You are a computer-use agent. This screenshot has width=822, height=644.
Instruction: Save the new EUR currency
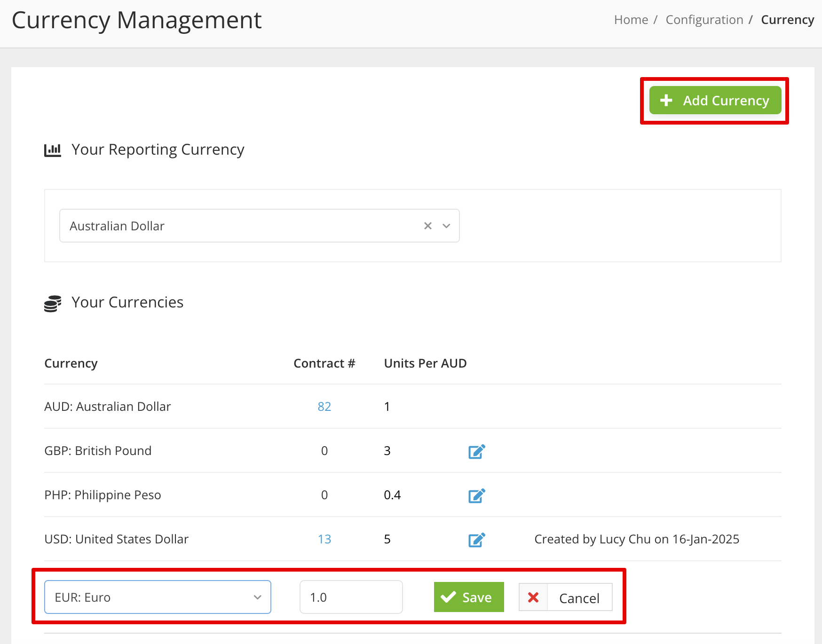(469, 597)
